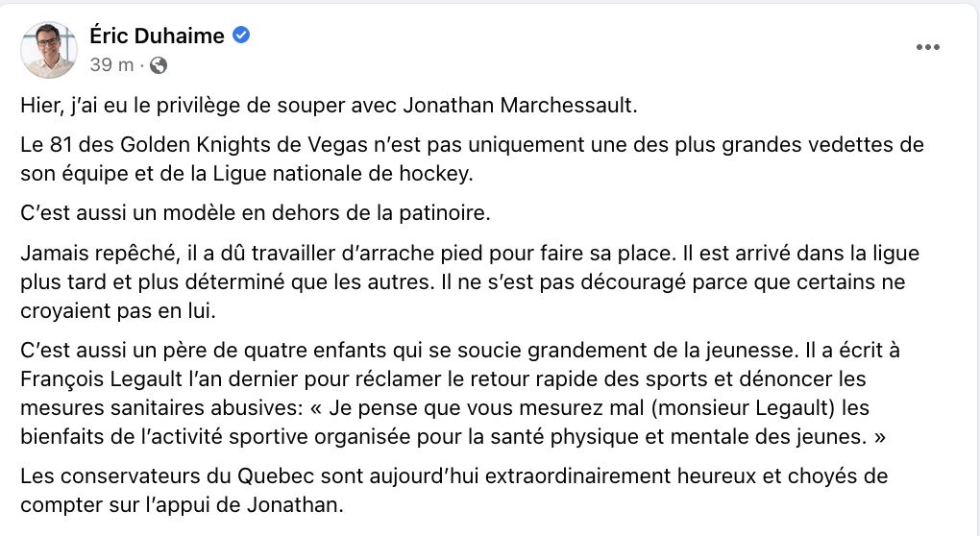Open Éric Duhaime's profile picture

(49, 49)
